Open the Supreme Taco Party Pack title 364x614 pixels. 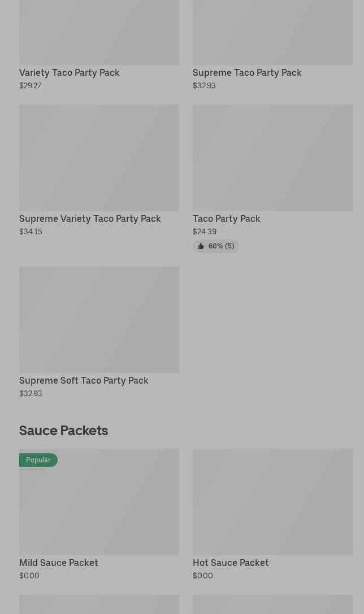(x=247, y=72)
